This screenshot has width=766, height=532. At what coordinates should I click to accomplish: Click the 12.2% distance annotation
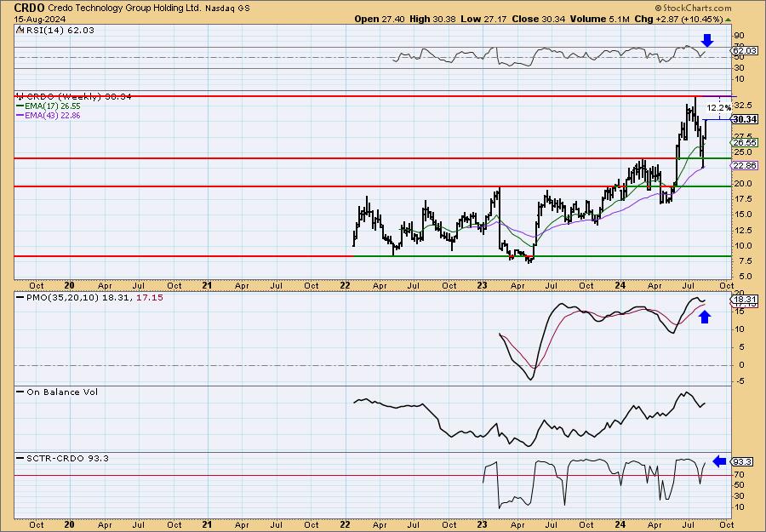pos(719,107)
